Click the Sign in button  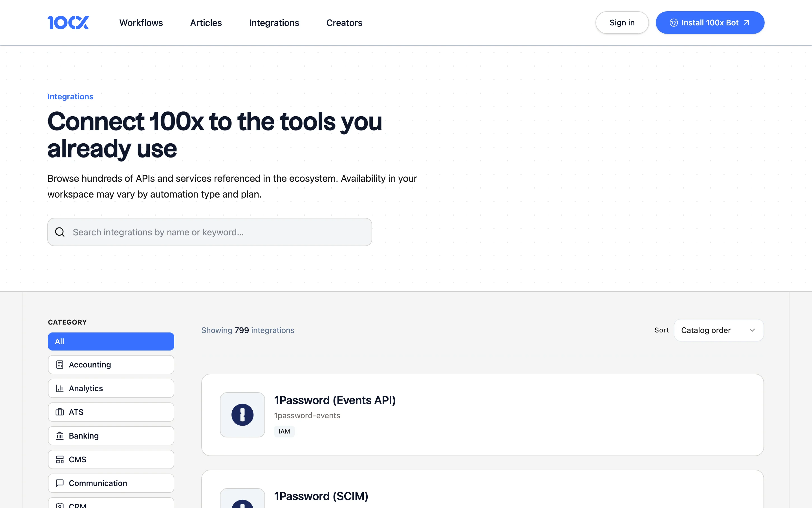(622, 23)
